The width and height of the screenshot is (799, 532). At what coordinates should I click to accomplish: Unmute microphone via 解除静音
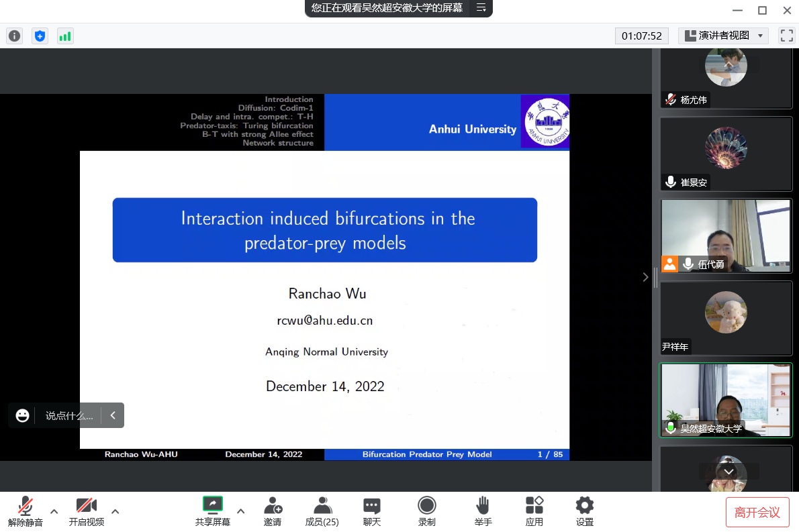[x=26, y=511]
